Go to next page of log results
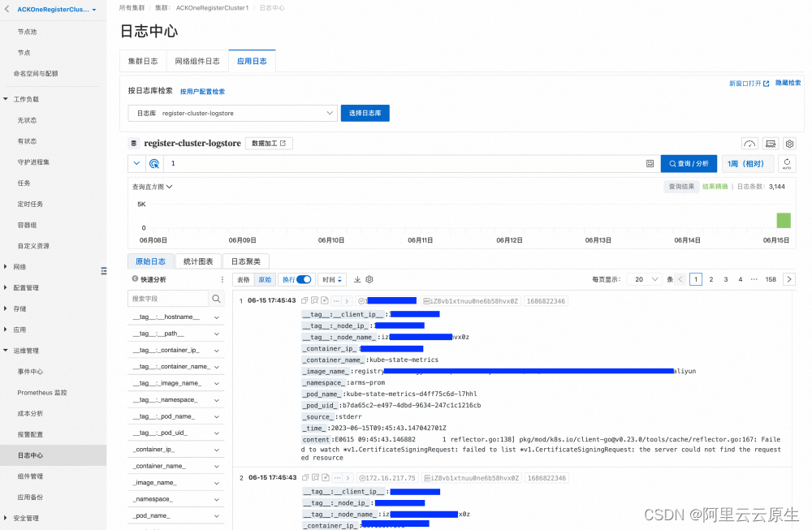812x530 pixels. pos(789,279)
